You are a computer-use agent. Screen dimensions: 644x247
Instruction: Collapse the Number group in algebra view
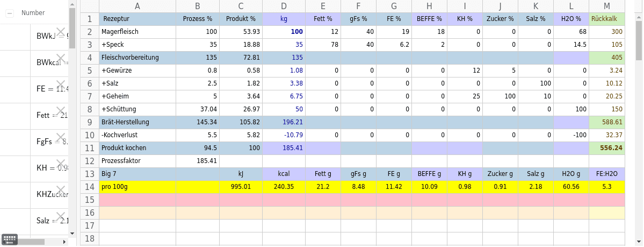pos(10,13)
